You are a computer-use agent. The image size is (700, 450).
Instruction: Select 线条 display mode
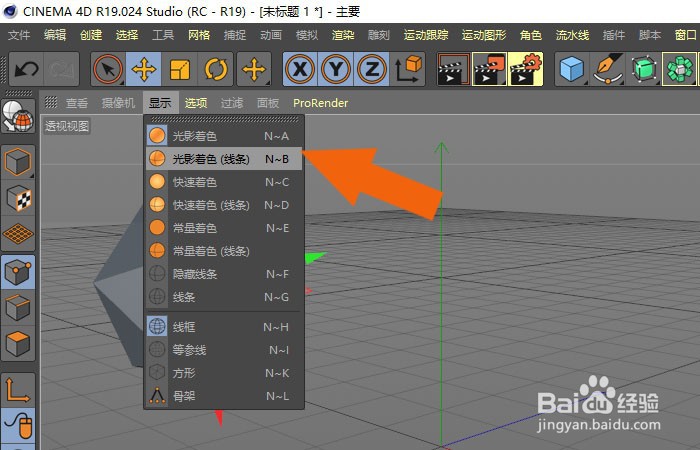pos(224,297)
